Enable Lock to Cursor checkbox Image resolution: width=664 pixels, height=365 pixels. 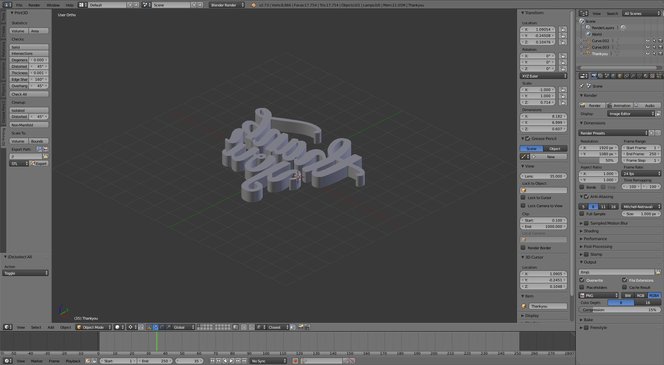click(523, 198)
